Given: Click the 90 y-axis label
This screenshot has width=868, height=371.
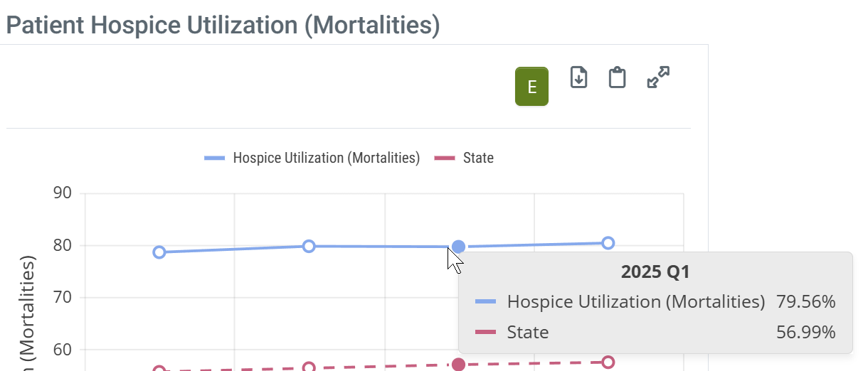Looking at the screenshot, I should [63, 193].
